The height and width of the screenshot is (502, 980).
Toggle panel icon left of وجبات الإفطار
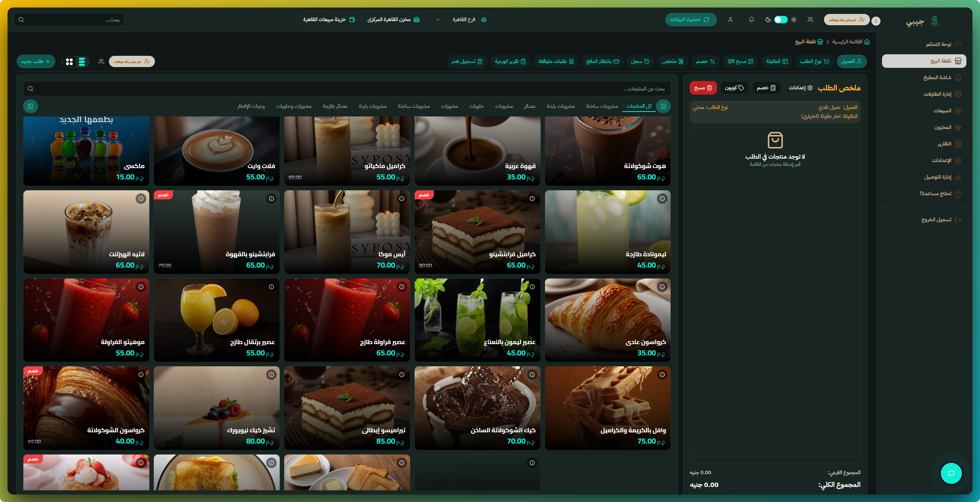(x=31, y=106)
